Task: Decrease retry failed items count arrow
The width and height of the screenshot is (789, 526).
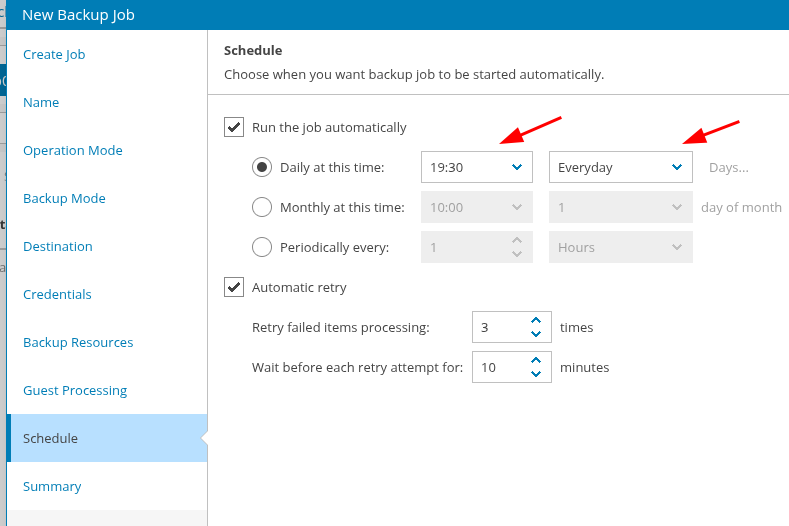Action: (536, 334)
